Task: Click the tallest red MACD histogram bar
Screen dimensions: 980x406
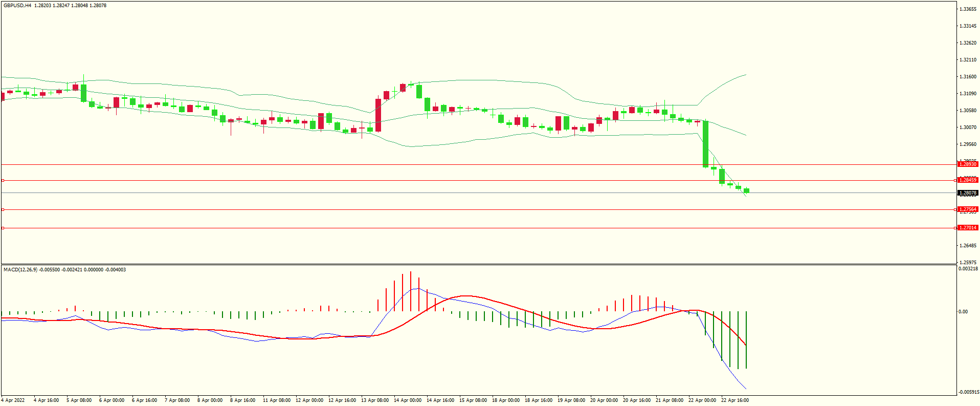Action: coord(411,291)
